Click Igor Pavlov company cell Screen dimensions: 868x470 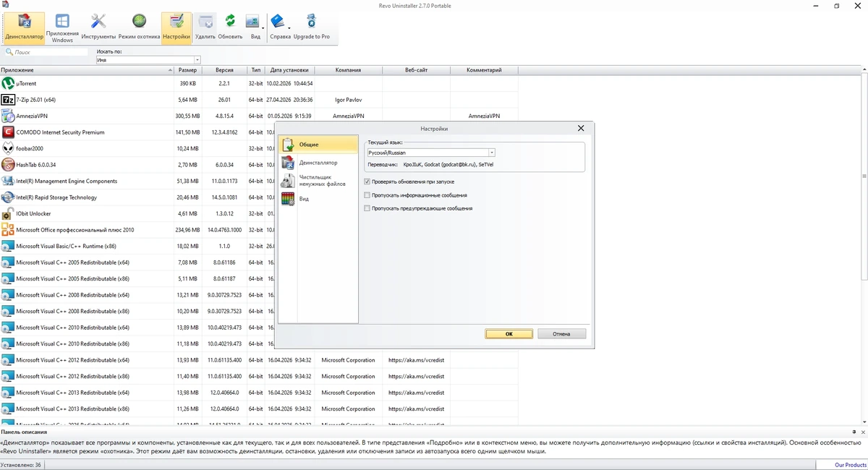tap(348, 100)
